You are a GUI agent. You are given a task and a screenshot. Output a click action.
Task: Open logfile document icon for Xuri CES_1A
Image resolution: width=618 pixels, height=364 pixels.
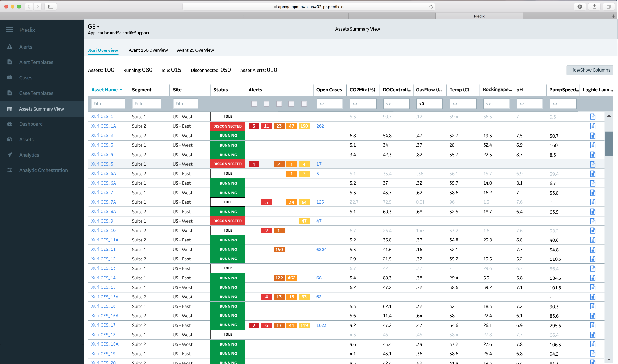tap(593, 126)
